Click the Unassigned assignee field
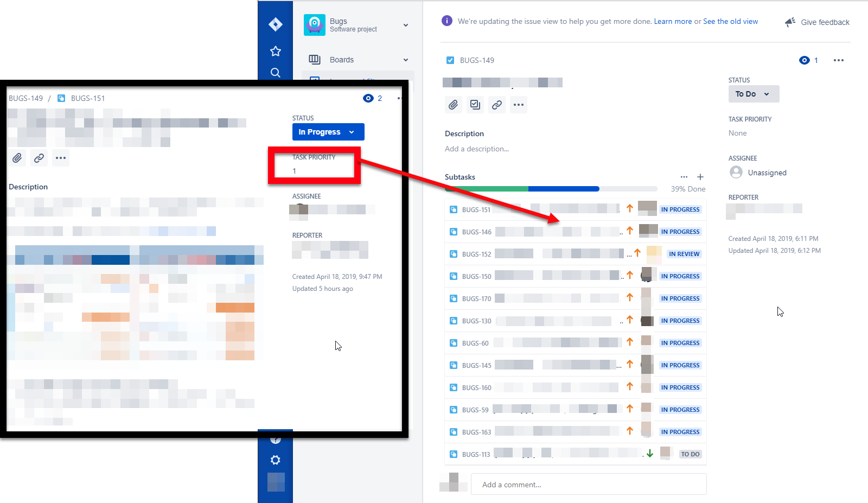Image resolution: width=868 pixels, height=503 pixels. pyautogui.click(x=758, y=173)
